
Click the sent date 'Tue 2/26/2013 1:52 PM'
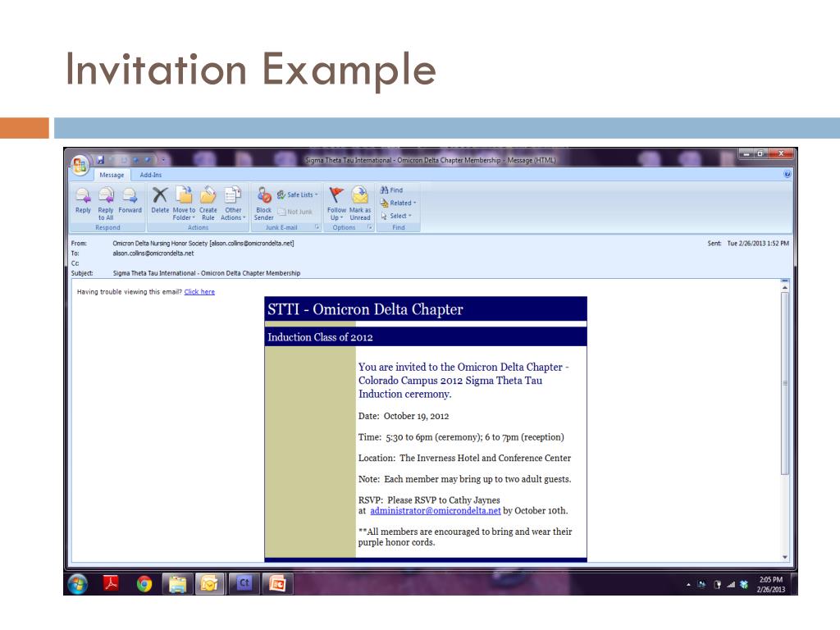[758, 243]
